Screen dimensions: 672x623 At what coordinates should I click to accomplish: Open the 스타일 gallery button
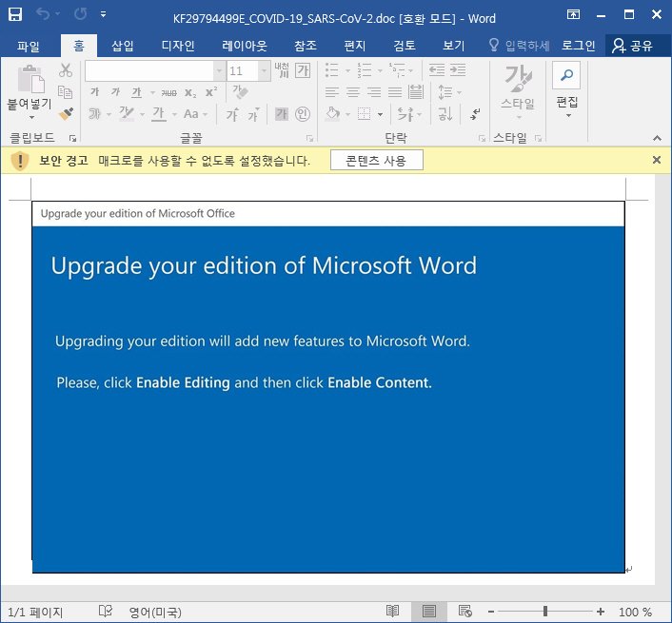point(518,92)
